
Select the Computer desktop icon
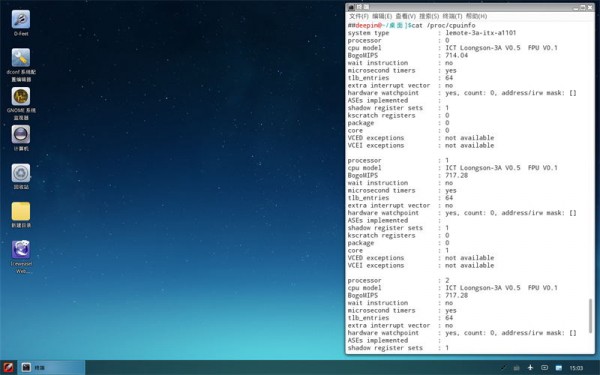tap(21, 135)
